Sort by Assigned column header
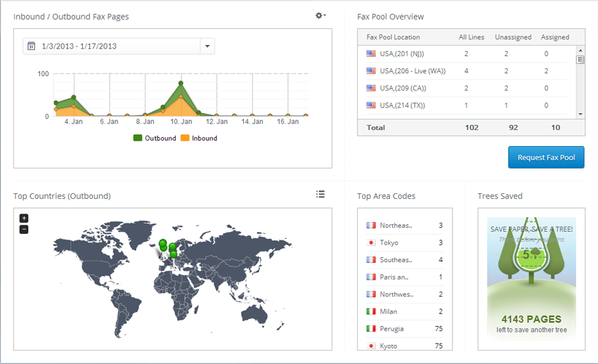 [555, 37]
